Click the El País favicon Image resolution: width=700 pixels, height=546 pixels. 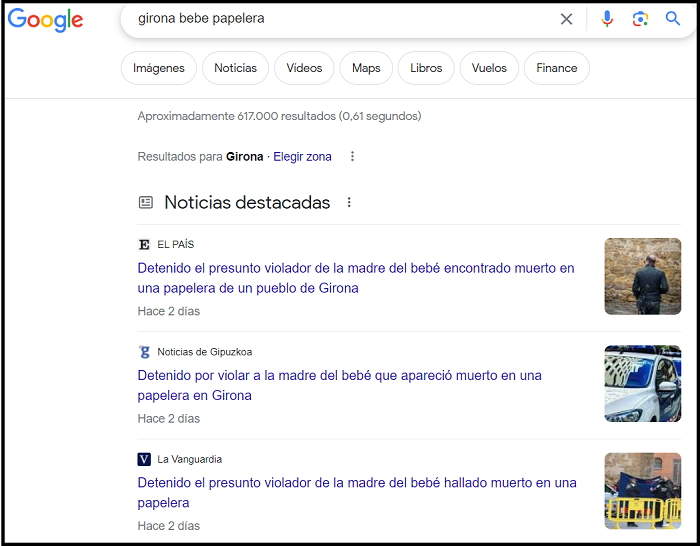point(144,244)
